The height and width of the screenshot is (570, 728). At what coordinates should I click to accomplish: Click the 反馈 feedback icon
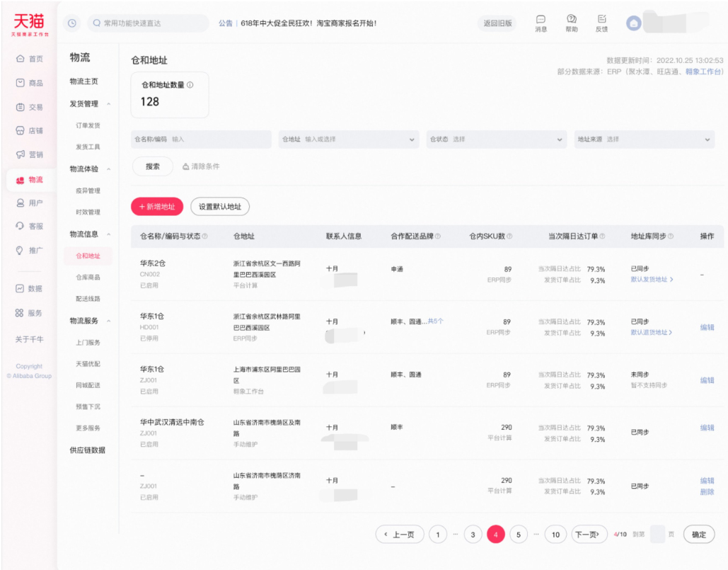tap(602, 19)
